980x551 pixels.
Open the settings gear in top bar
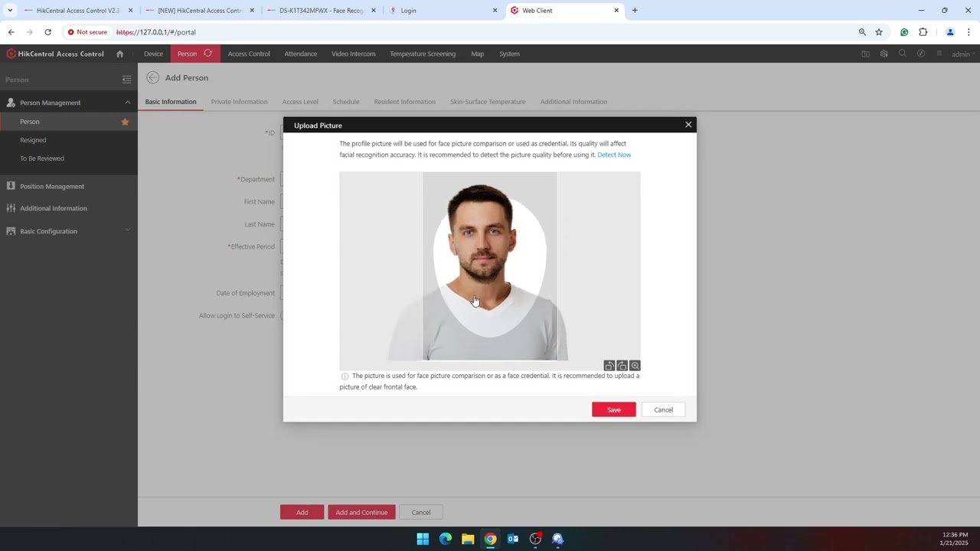tap(884, 54)
